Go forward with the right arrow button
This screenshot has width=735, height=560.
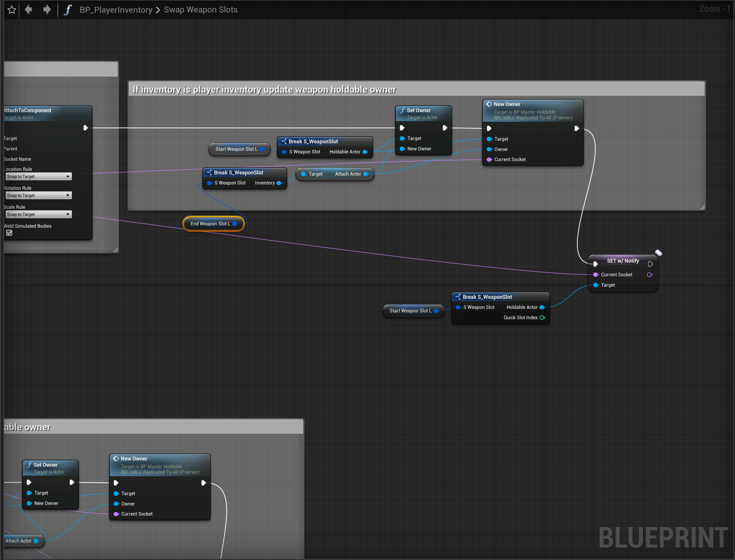47,9
